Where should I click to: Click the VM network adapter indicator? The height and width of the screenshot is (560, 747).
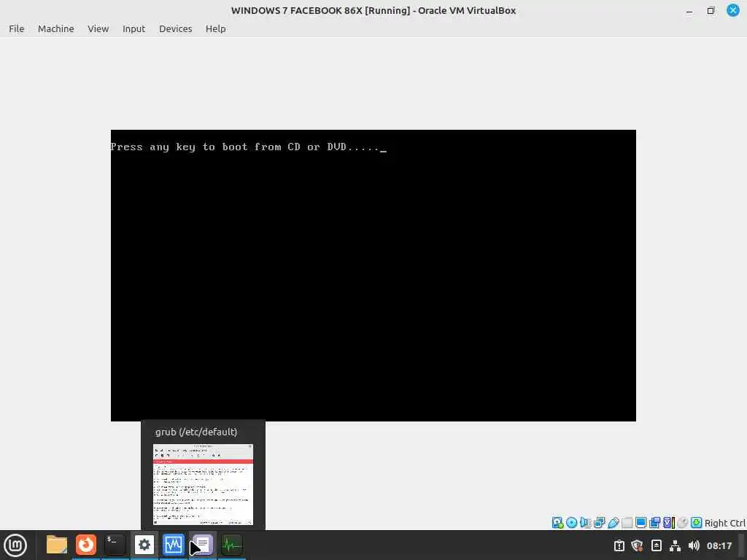pos(600,522)
